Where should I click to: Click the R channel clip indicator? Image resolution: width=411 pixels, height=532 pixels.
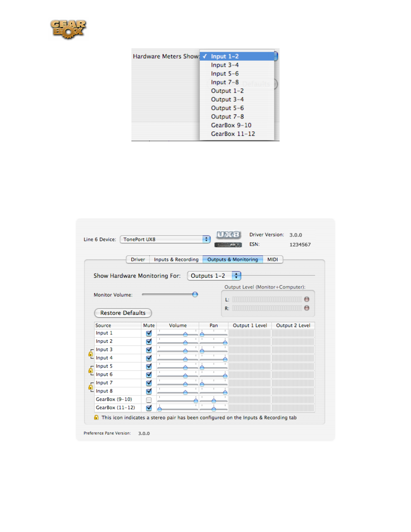click(307, 308)
